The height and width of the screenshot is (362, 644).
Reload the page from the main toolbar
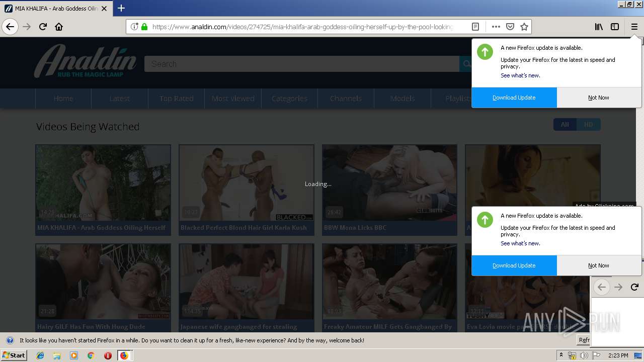click(x=43, y=27)
